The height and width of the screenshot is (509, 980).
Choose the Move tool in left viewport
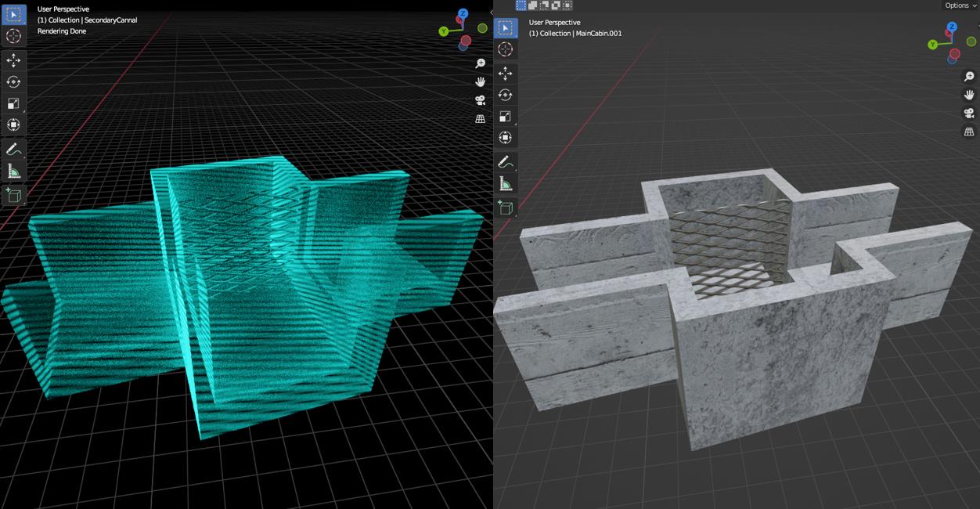tap(13, 60)
